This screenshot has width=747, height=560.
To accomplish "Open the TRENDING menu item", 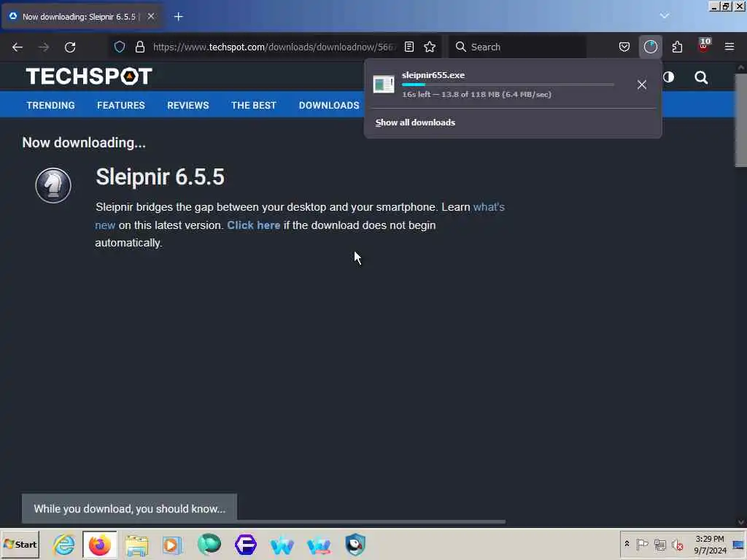I will 50,105.
